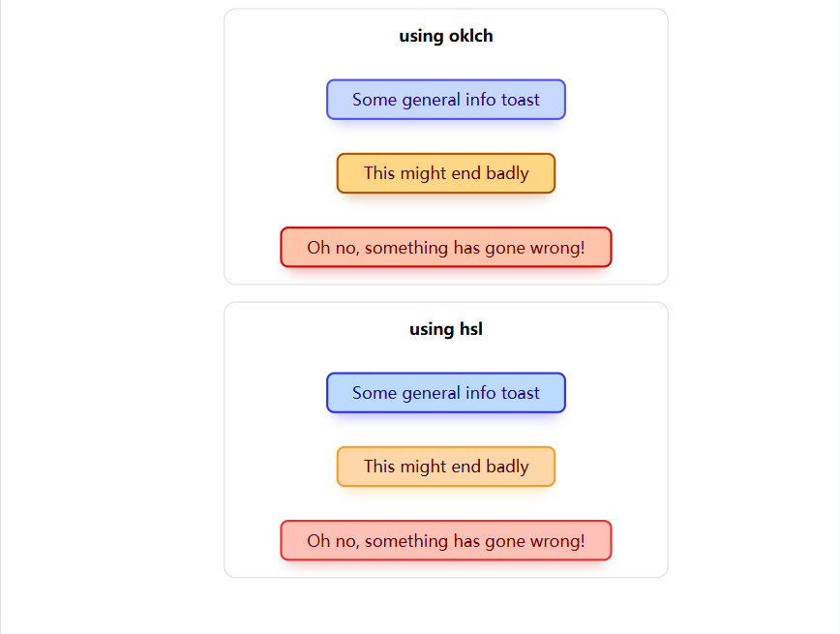Click the word 'Some' in the oklch info toast
This screenshot has height=634, width=840.
tap(373, 100)
